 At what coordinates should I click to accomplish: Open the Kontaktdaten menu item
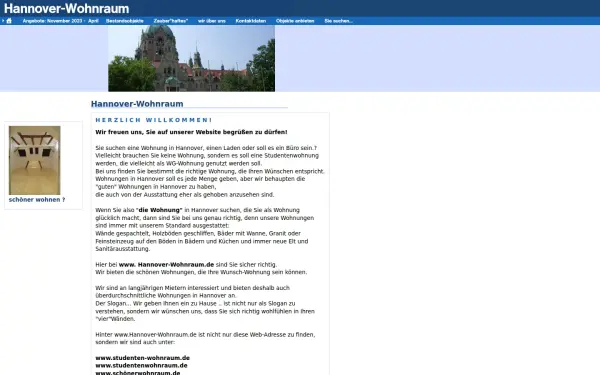pos(251,21)
